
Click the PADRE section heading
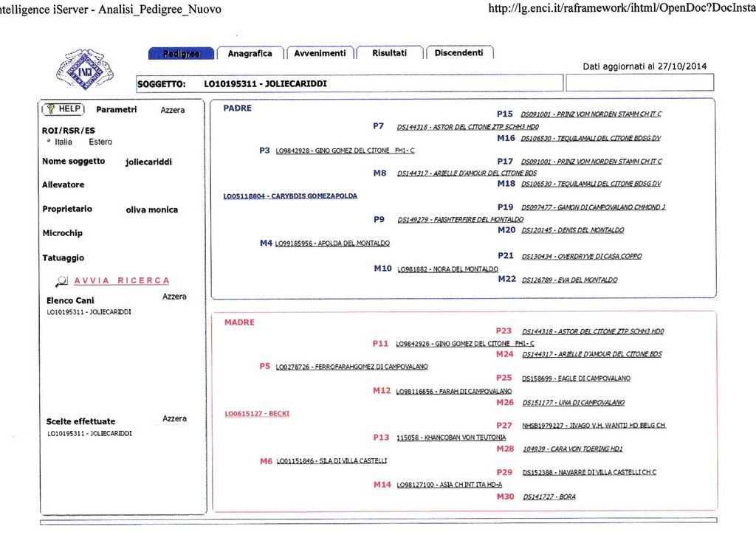click(237, 108)
